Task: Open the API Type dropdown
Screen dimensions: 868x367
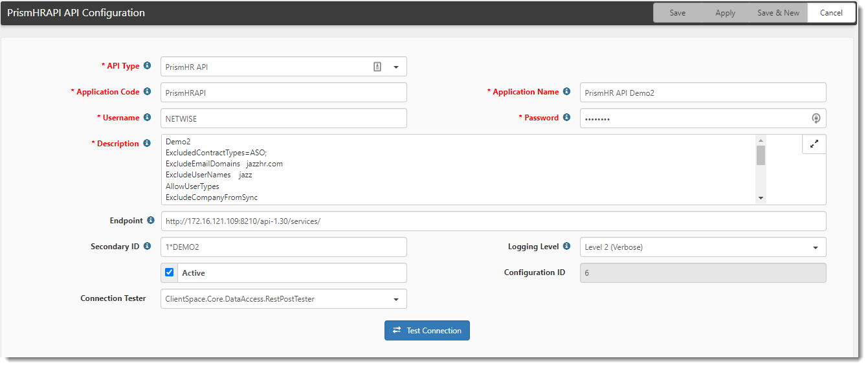Action: [x=396, y=67]
